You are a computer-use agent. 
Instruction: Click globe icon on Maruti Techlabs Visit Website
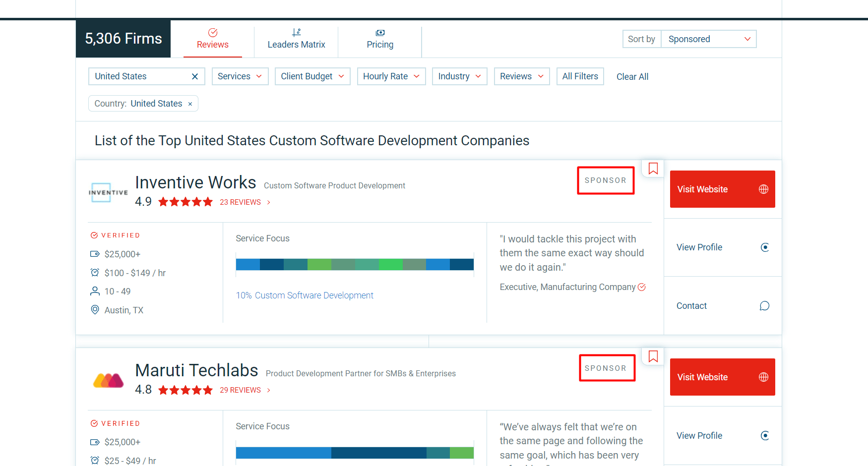(x=764, y=377)
